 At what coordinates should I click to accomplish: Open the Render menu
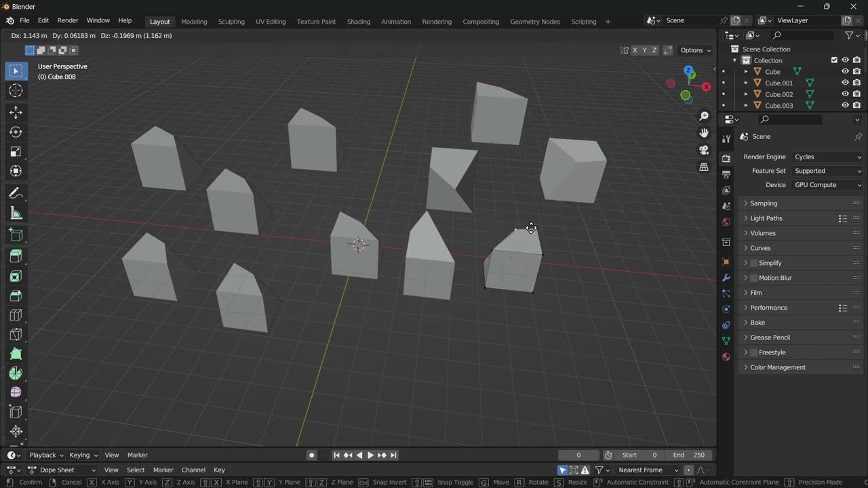point(68,20)
